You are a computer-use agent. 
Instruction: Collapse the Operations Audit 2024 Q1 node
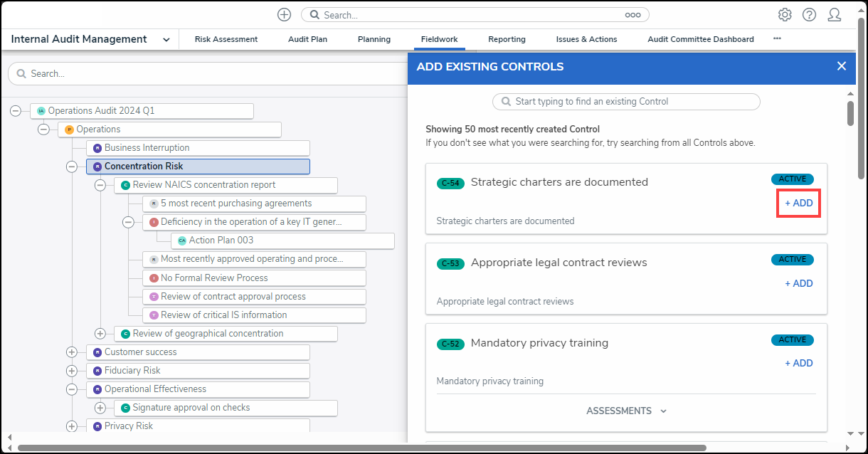coord(16,111)
